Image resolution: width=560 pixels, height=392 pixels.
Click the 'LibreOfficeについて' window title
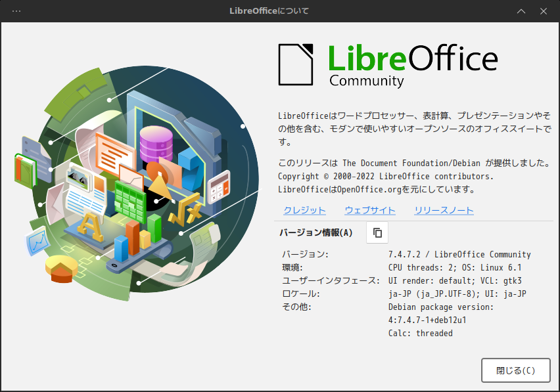(x=269, y=11)
